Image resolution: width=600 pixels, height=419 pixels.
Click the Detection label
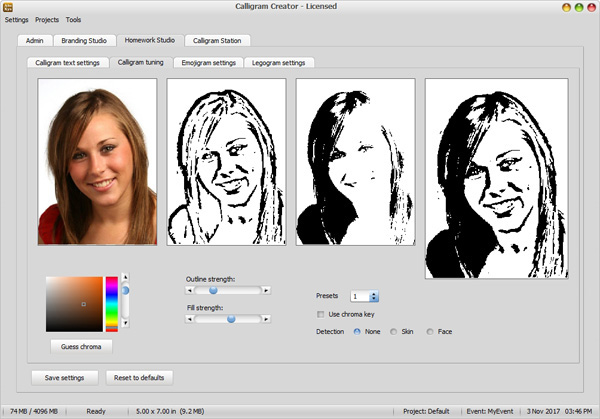[330, 332]
